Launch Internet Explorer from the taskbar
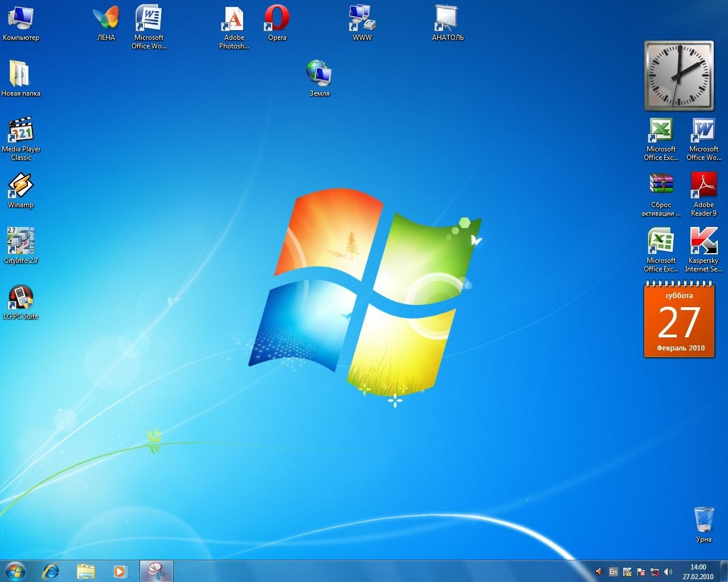The image size is (728, 582). (51, 571)
